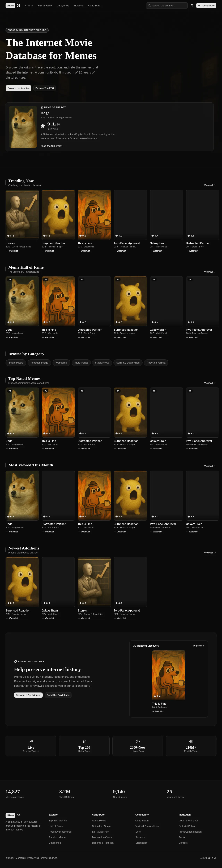Open Verified Personalities in the footer
Viewport: 222px width, 868px height.
click(147, 826)
